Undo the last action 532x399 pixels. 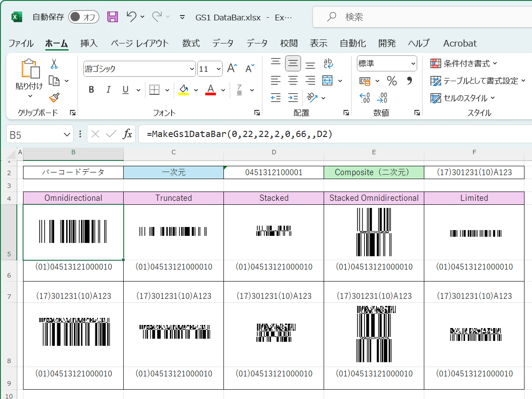(x=131, y=16)
